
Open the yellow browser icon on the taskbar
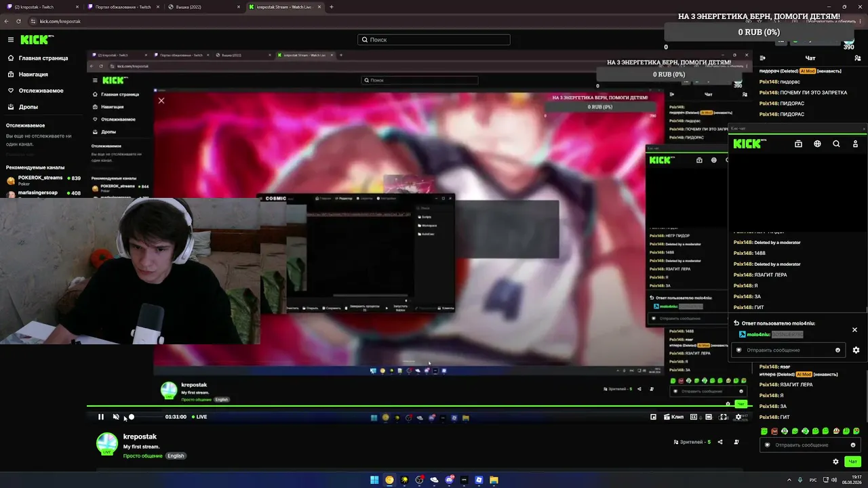(389, 480)
